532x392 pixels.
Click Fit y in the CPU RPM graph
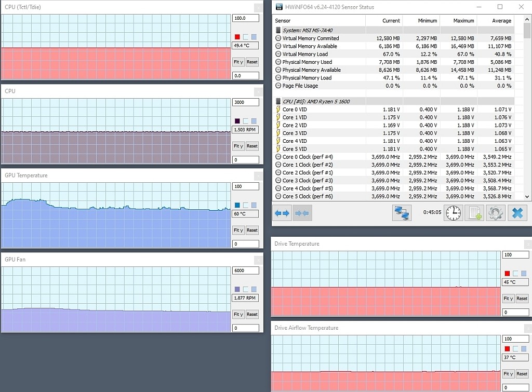(238, 146)
